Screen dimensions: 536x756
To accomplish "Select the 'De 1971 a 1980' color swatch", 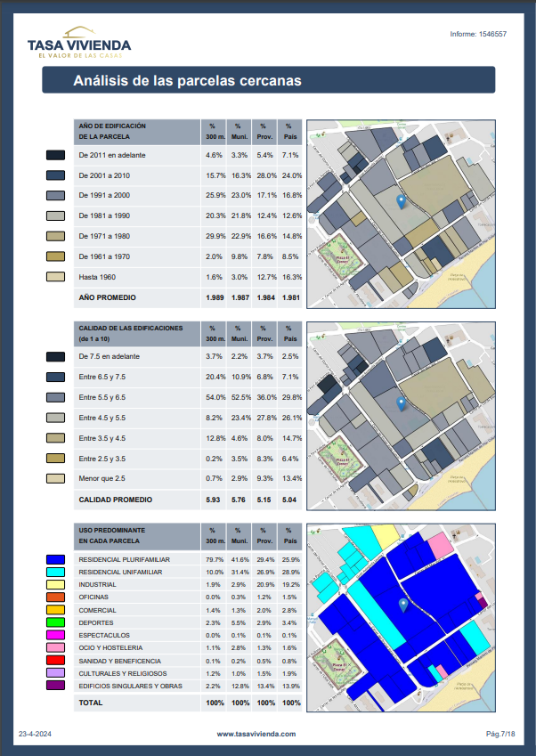I will pos(55,236).
